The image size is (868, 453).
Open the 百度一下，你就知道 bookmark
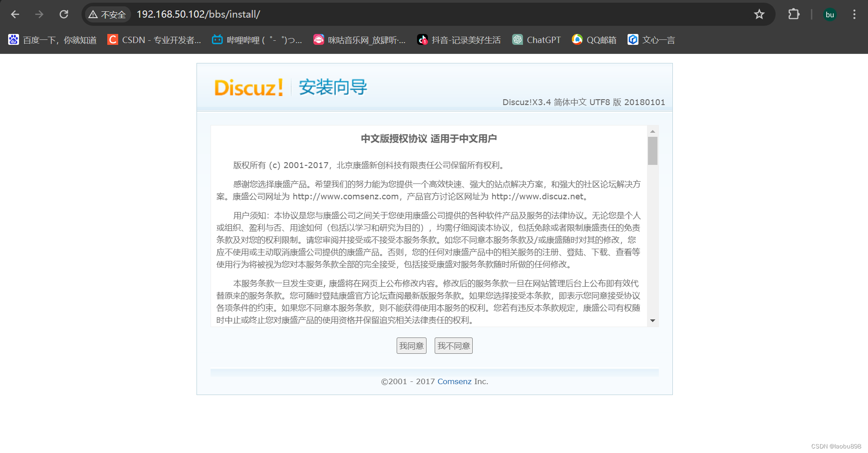click(53, 40)
